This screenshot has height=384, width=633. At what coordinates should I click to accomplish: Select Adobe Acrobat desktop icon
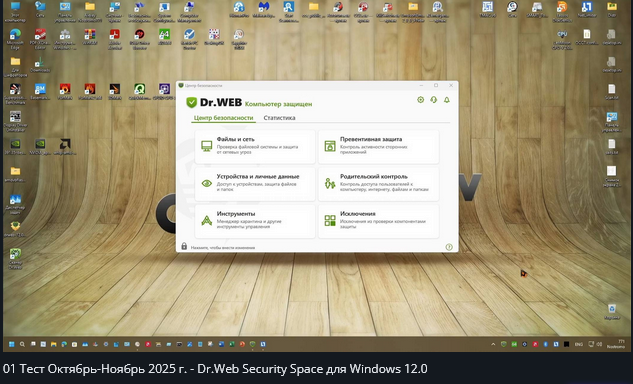click(115, 39)
